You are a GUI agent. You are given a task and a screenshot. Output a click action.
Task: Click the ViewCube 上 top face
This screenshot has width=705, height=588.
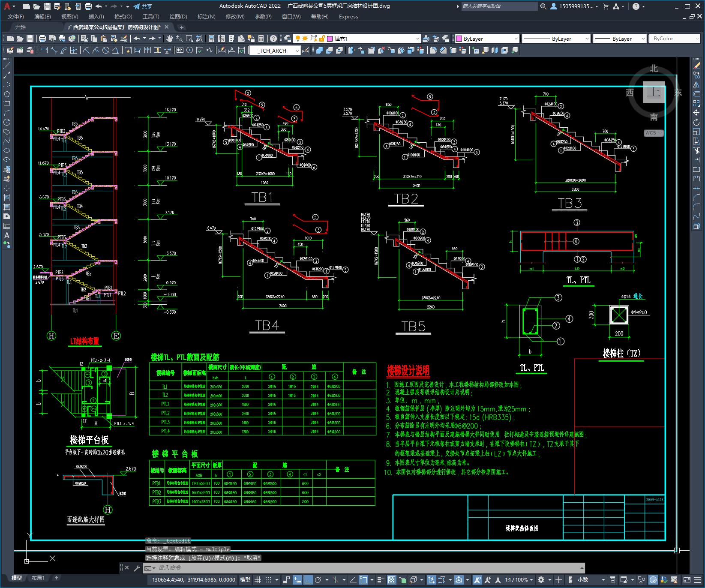tap(654, 92)
